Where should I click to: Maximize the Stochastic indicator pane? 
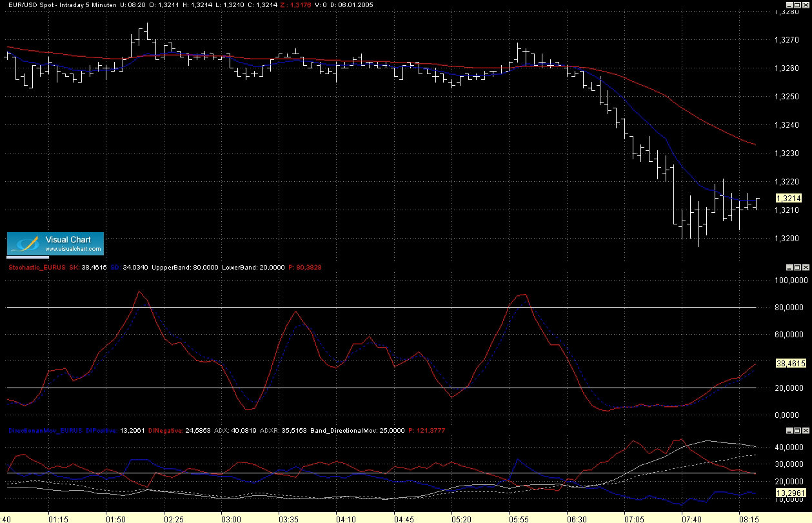pos(797,267)
